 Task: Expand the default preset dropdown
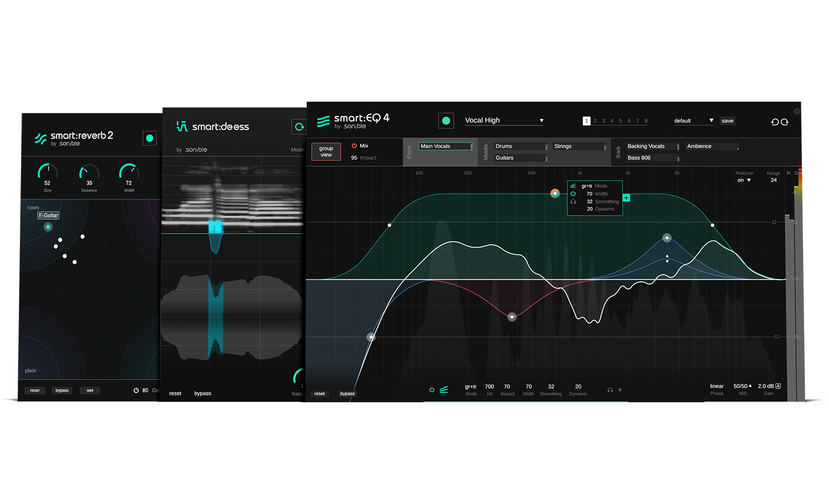(x=694, y=120)
